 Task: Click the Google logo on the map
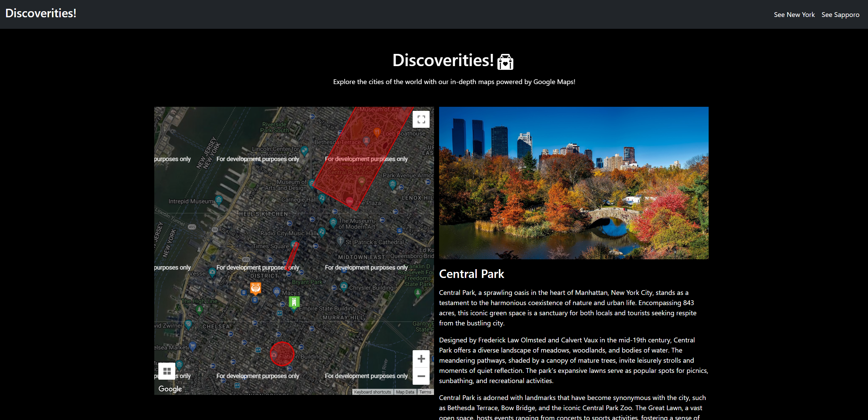tap(170, 389)
